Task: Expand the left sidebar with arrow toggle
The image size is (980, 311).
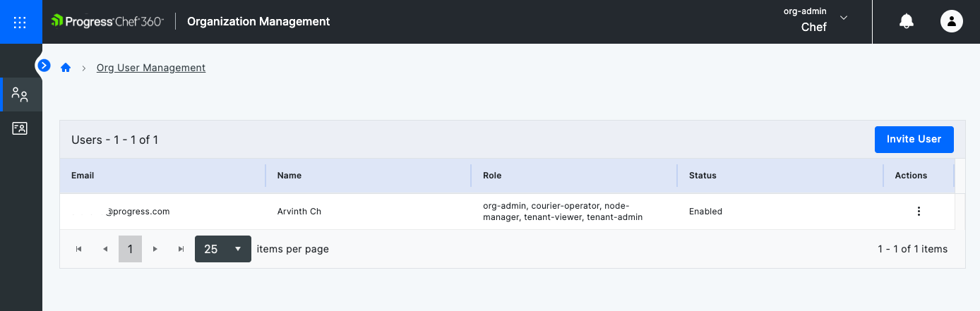Action: coord(44,66)
